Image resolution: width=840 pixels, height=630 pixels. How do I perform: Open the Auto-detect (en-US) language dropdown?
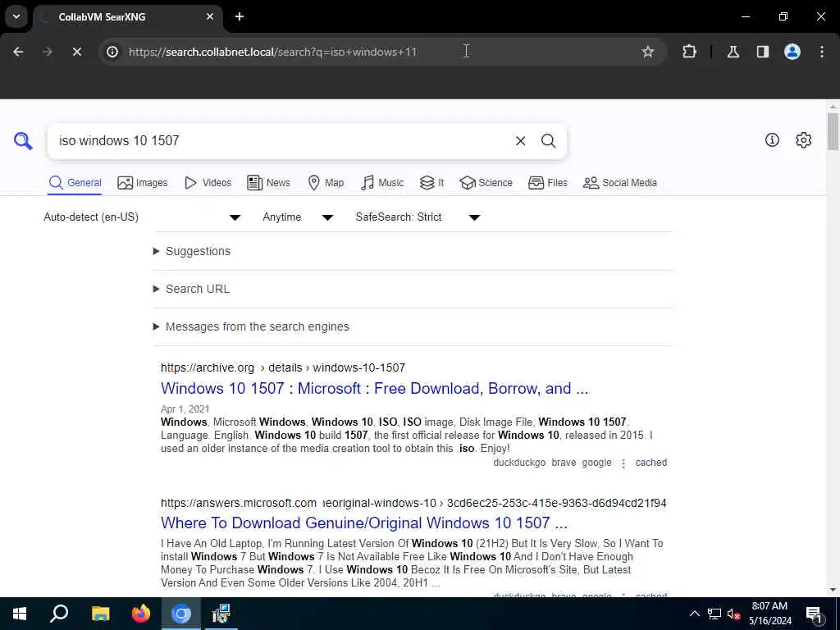[142, 217]
